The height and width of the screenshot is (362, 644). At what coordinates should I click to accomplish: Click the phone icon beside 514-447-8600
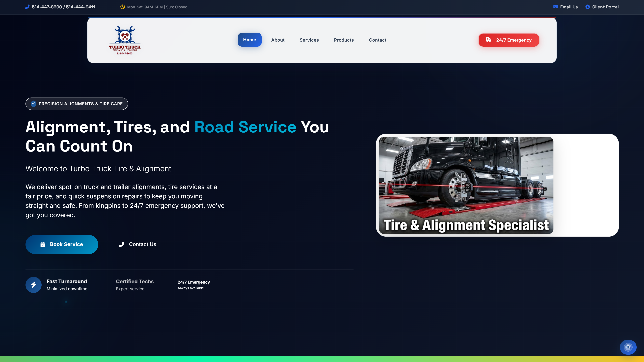[27, 7]
